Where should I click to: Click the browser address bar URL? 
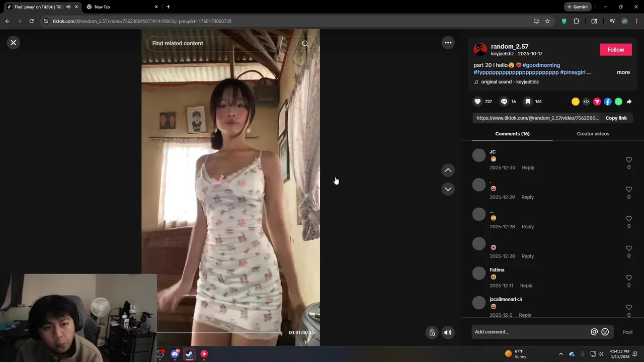click(x=142, y=21)
